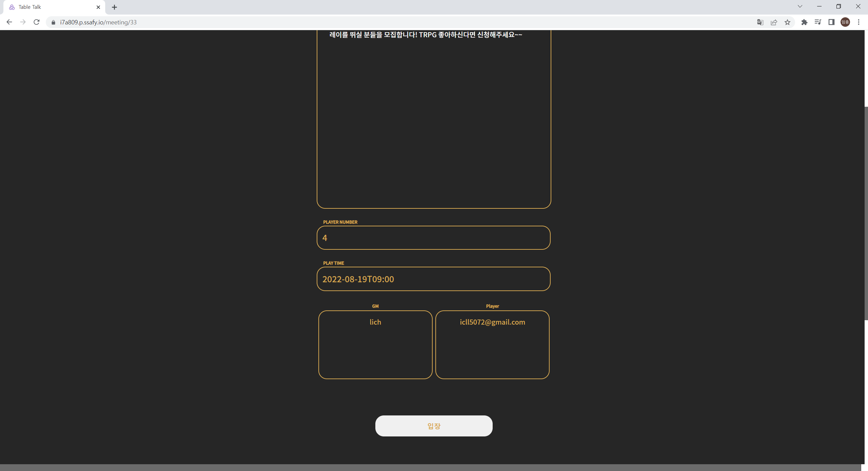This screenshot has height=471, width=868.
Task: Click the PLAY TIME field
Action: pyautogui.click(x=433, y=279)
